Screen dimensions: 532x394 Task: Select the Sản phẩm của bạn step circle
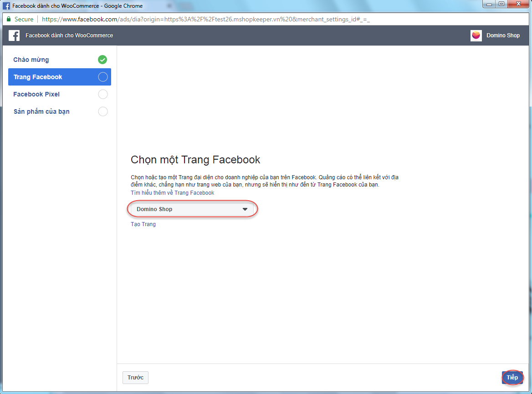103,111
